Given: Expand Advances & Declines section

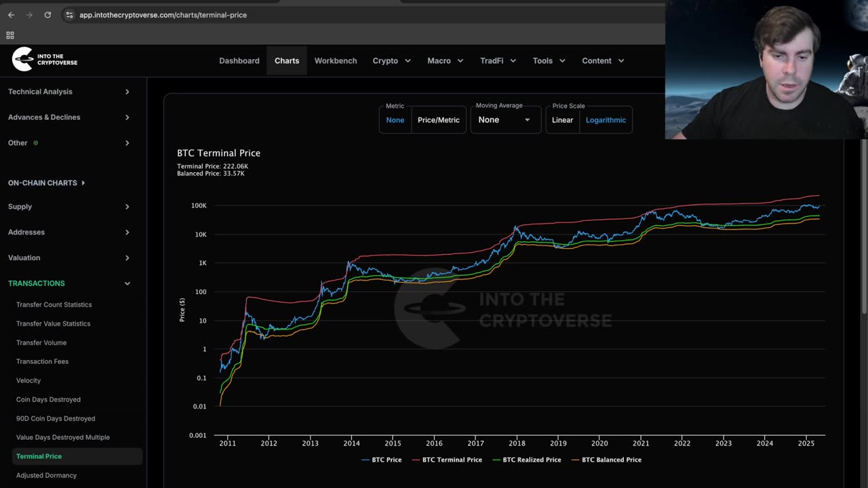Looking at the screenshot, I should tap(69, 117).
